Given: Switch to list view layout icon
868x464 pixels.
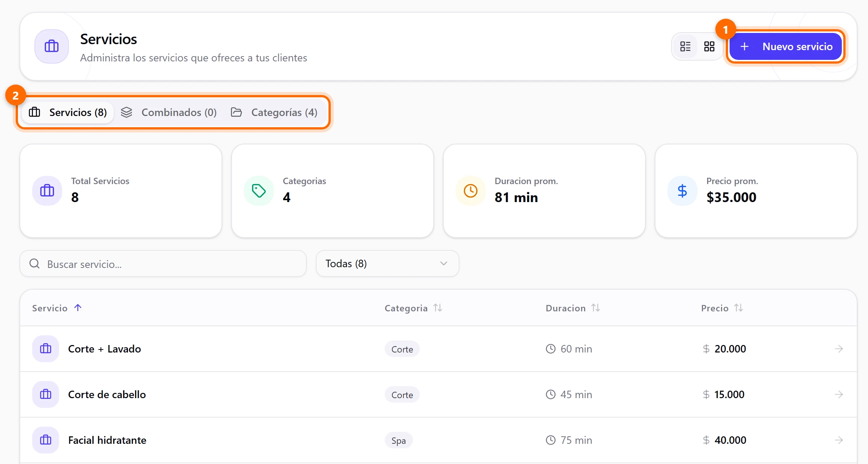Looking at the screenshot, I should [x=685, y=46].
